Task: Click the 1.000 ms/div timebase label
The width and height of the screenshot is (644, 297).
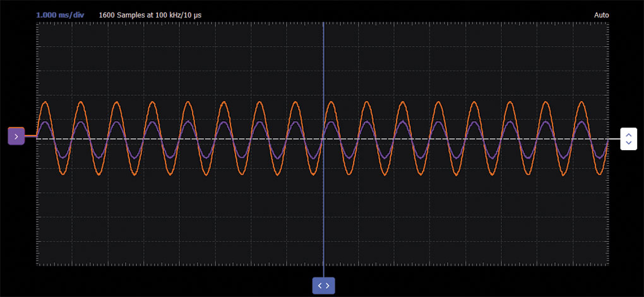Action: click(60, 15)
